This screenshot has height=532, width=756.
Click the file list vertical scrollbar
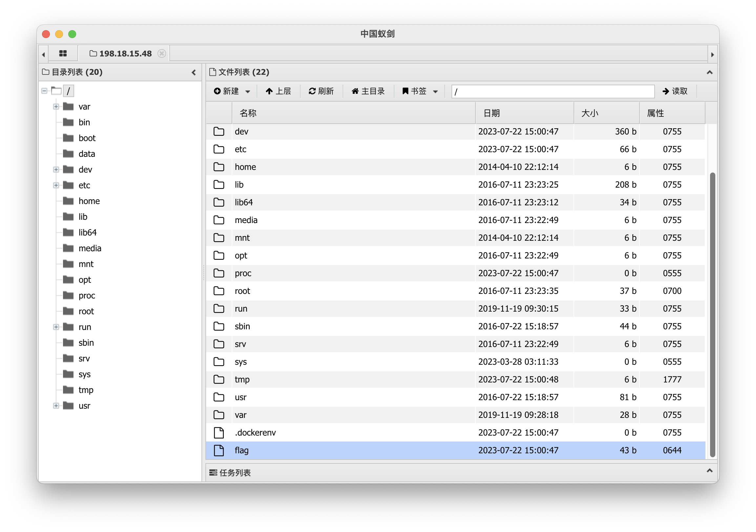pos(713,315)
